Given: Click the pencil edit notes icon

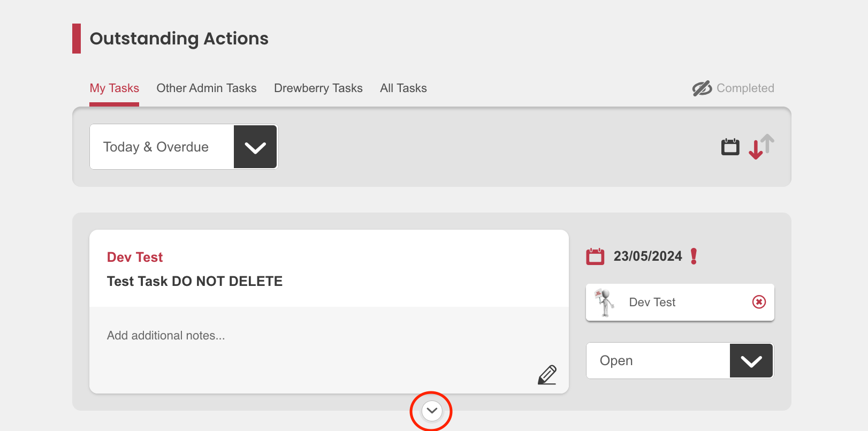Looking at the screenshot, I should 547,375.
